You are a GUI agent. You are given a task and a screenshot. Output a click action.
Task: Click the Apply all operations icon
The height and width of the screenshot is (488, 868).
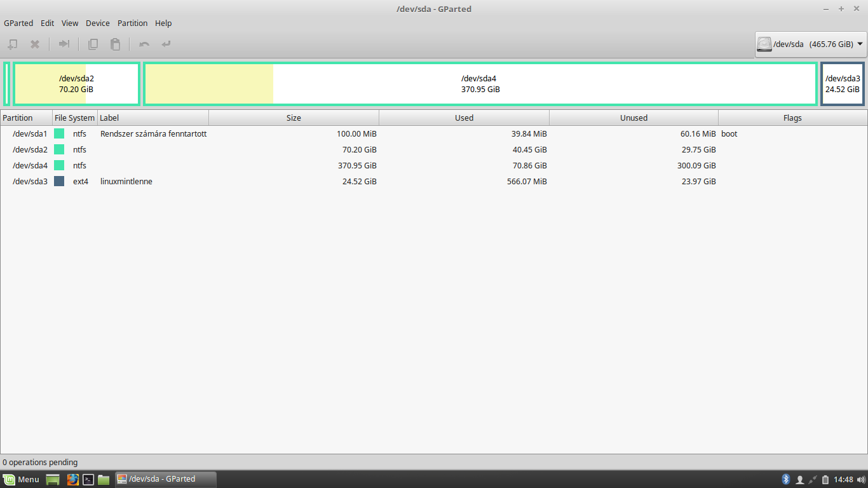[166, 44]
